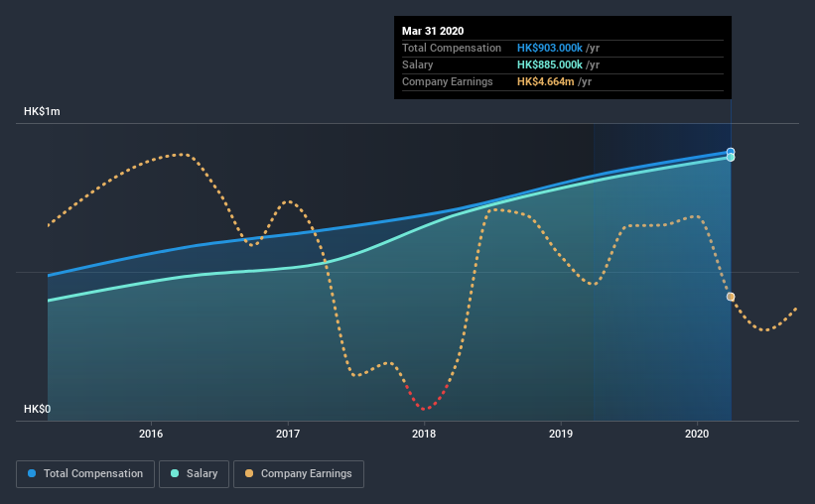The width and height of the screenshot is (815, 504).
Task: Click the 2016 x-axis label
Action: tap(151, 434)
